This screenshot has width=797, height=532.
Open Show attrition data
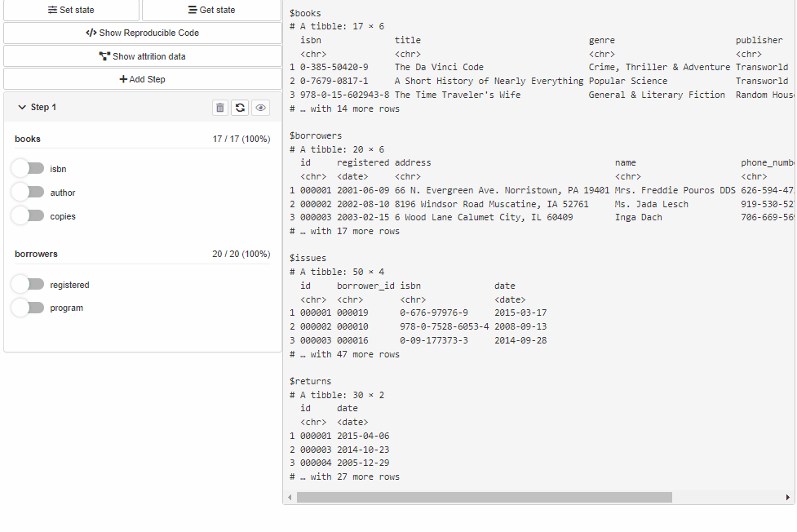click(x=143, y=56)
